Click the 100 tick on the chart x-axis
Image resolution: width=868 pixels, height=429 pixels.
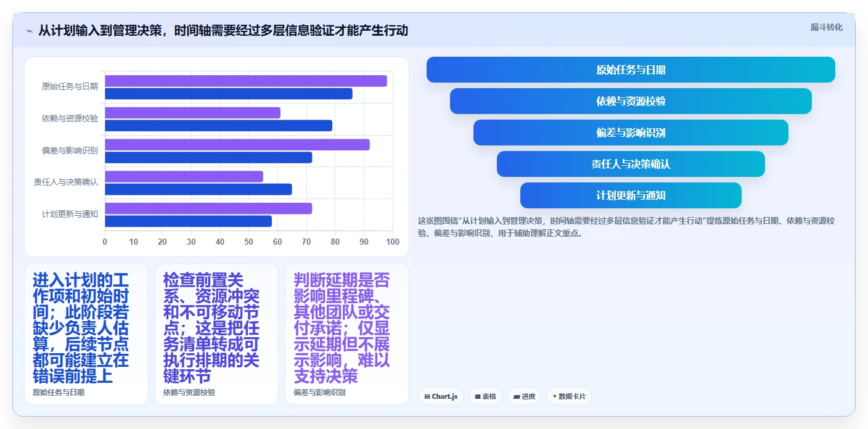[x=392, y=242]
